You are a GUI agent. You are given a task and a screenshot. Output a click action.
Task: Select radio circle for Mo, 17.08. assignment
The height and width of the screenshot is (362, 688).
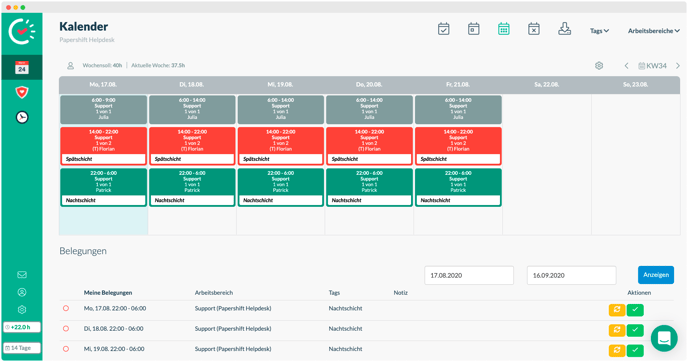[x=66, y=308]
